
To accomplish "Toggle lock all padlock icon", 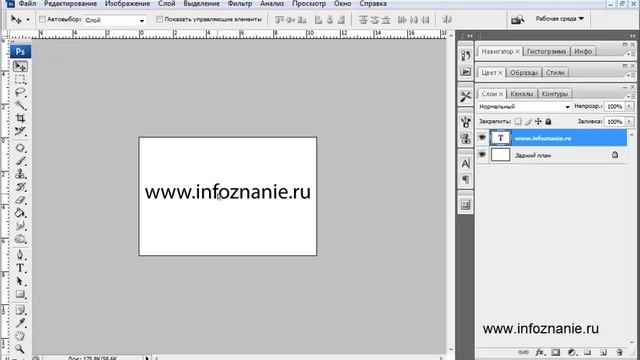I will tap(548, 121).
